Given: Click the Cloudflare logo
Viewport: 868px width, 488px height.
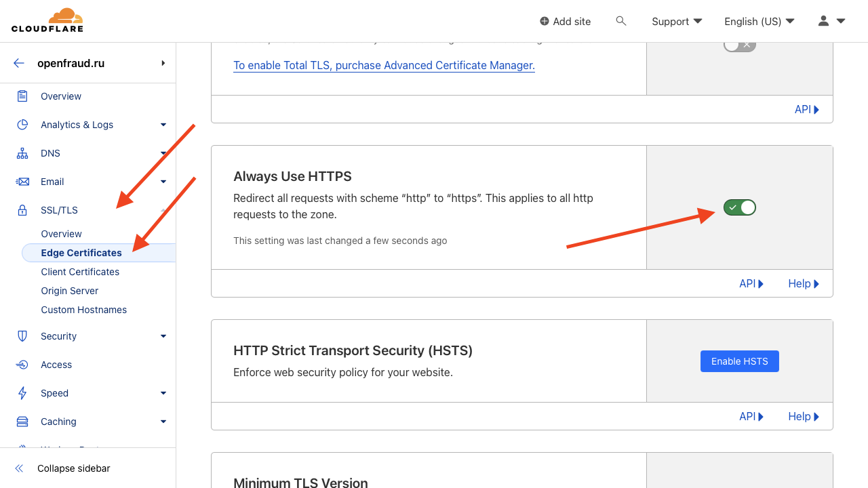Looking at the screenshot, I should coord(47,20).
